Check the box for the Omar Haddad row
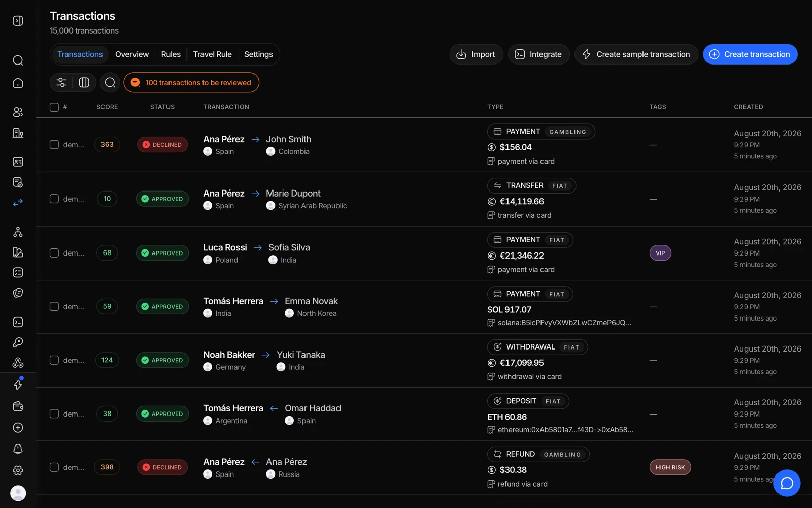 point(54,414)
